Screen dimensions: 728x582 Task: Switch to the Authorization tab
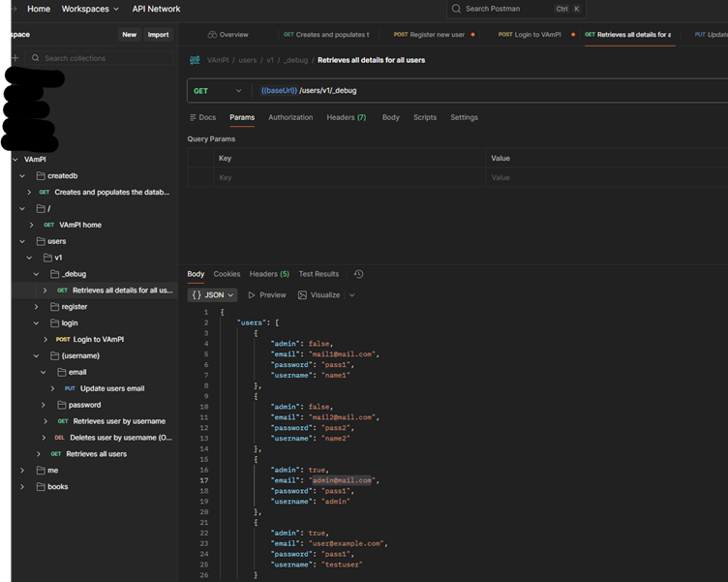(290, 117)
